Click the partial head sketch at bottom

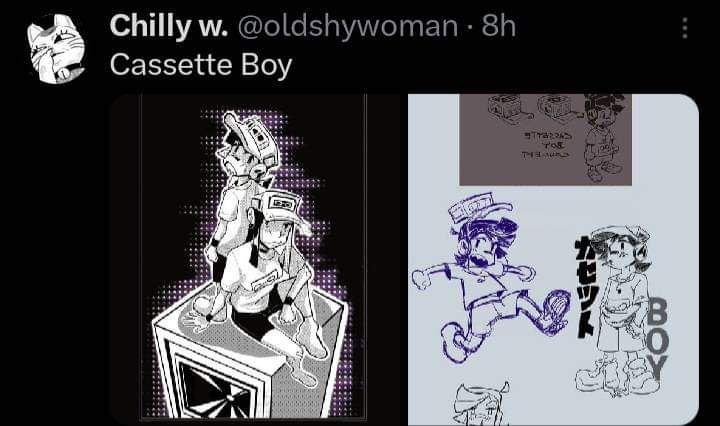(x=482, y=403)
